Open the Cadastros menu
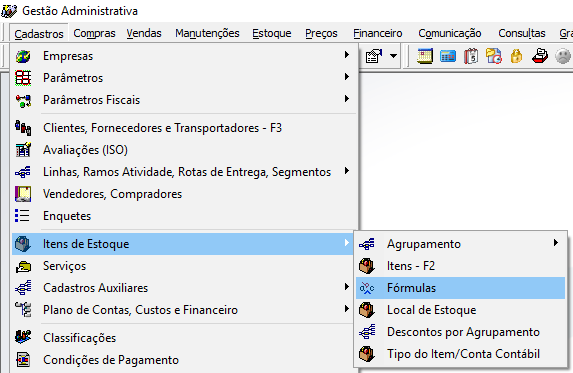 pyautogui.click(x=39, y=34)
